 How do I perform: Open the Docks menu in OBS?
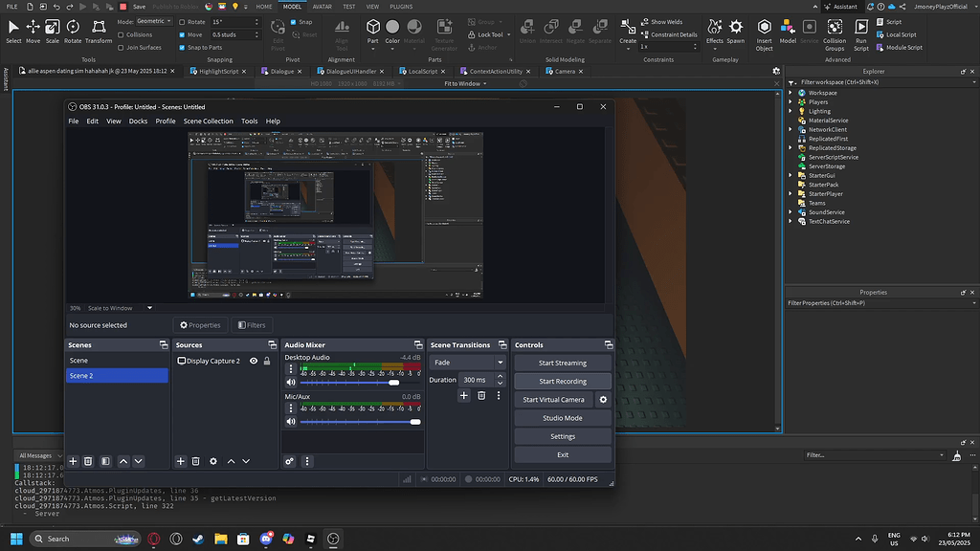(138, 121)
